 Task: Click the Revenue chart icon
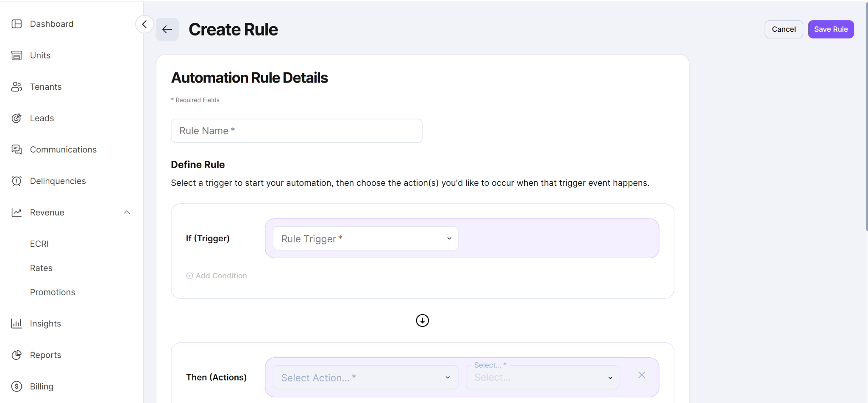click(17, 213)
